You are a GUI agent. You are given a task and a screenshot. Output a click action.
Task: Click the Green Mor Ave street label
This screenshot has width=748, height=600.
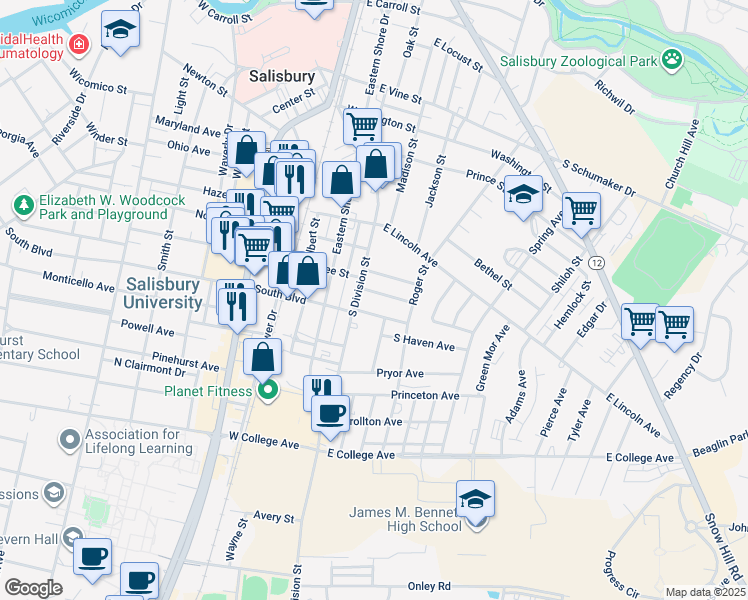click(x=493, y=358)
